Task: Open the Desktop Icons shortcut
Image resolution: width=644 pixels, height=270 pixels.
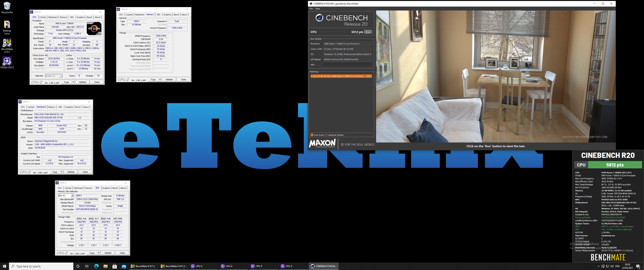Action: coord(7,27)
